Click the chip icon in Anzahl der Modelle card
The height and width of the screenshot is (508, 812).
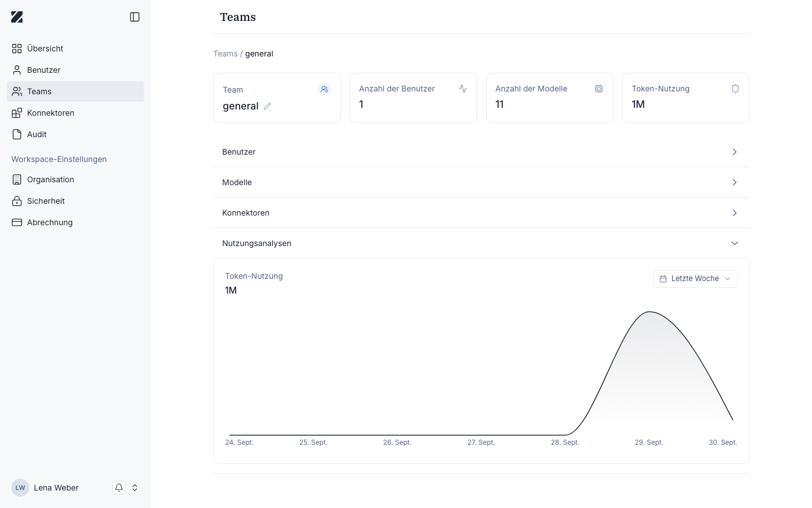[x=599, y=89]
